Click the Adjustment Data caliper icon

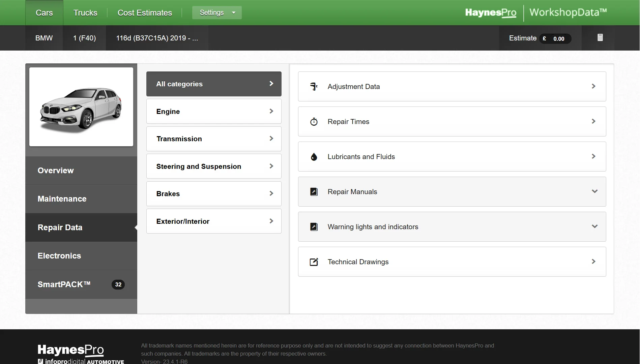pos(314,87)
